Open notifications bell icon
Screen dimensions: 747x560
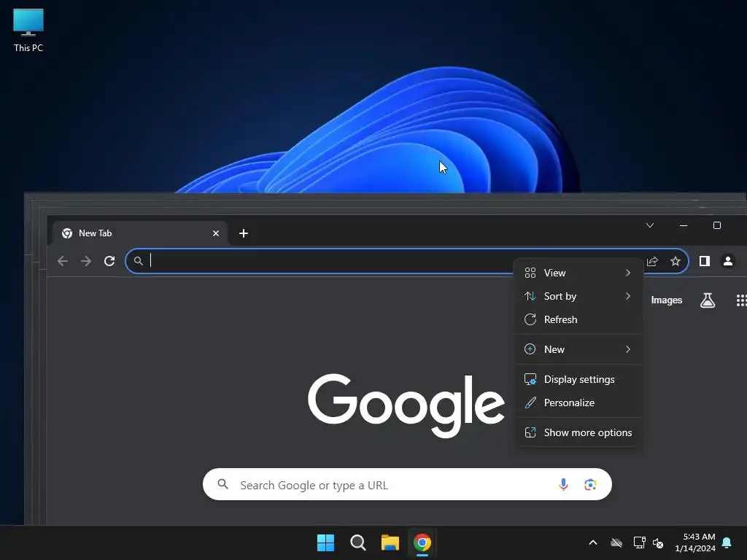[x=727, y=542]
